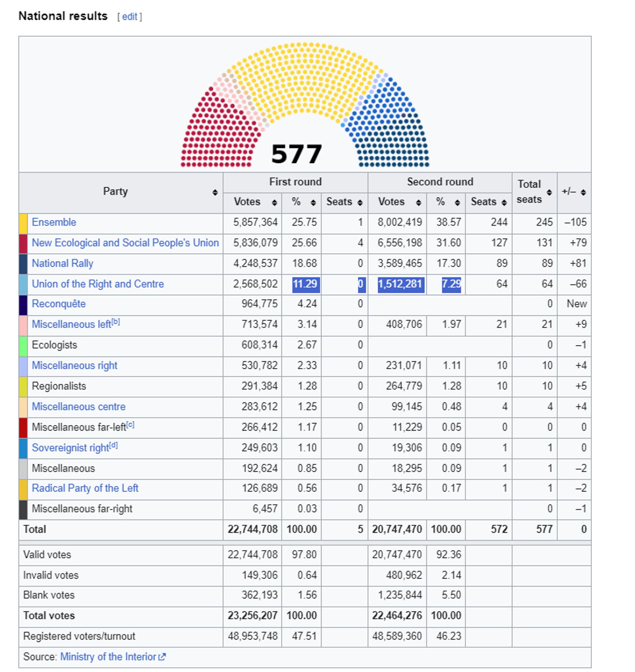Select Invalid votes first round 149,306

(260, 575)
